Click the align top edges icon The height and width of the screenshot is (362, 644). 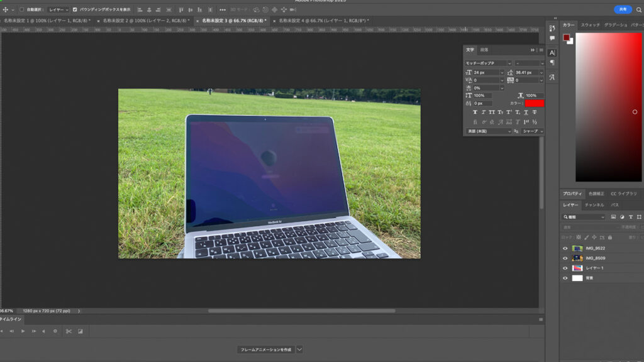(x=181, y=9)
